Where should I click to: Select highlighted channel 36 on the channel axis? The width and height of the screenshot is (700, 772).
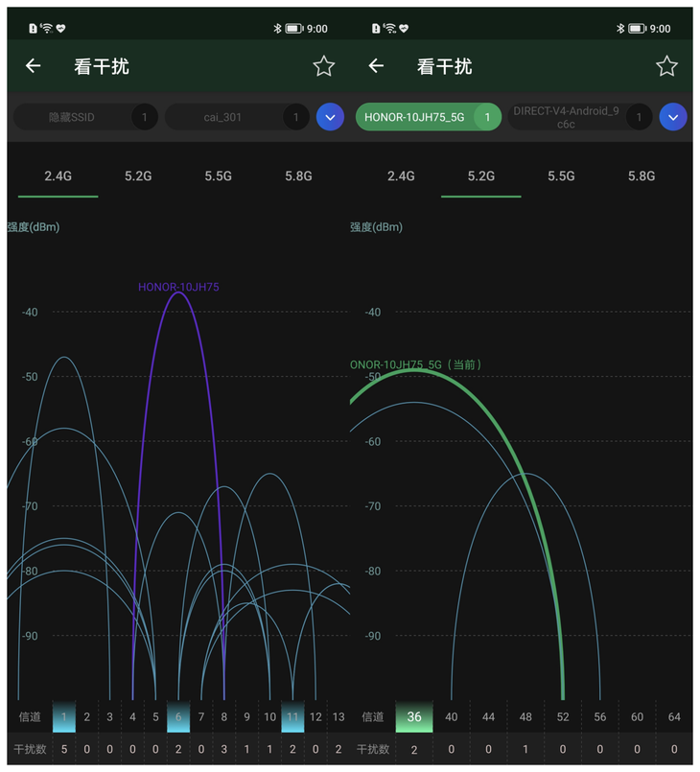pos(414,717)
